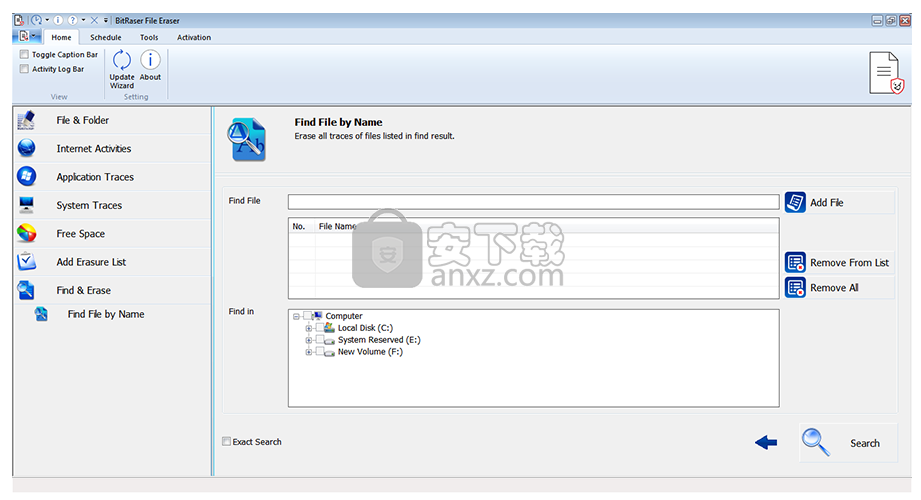Open the Activation ribbon tab
This screenshot has width=921, height=500.
coord(194,37)
